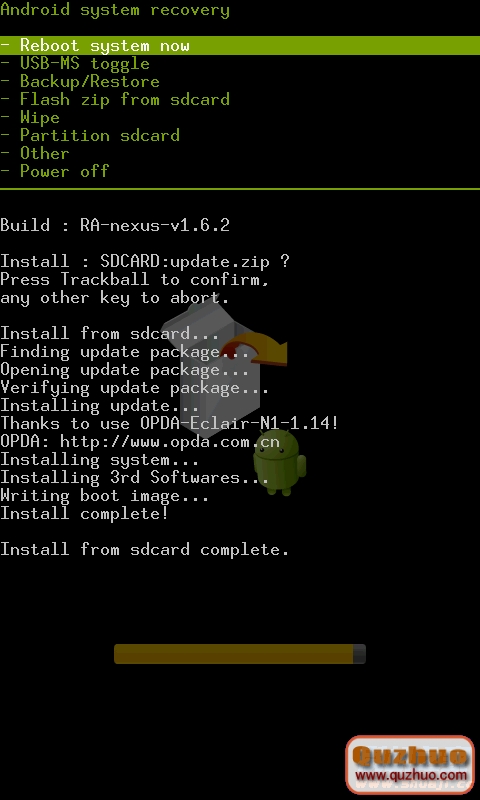Click the http://www.opda.com.cn URL text
The height and width of the screenshot is (800, 480).
[x=170, y=441]
